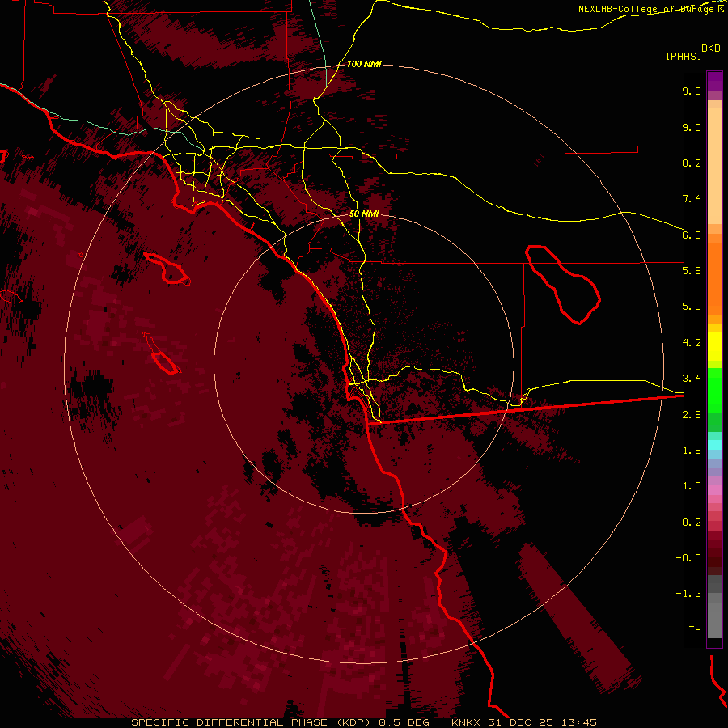Click the DKD label above the color scale
Image resolution: width=728 pixels, height=728 pixels.
click(711, 48)
